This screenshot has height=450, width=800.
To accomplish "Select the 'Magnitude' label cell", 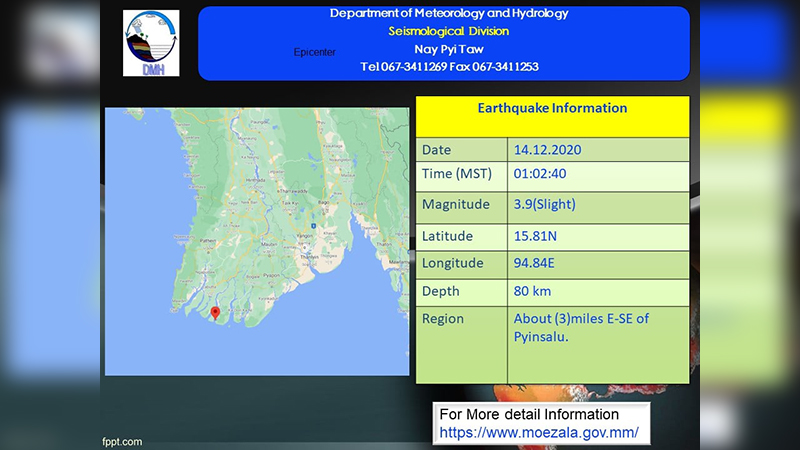I will [x=462, y=208].
